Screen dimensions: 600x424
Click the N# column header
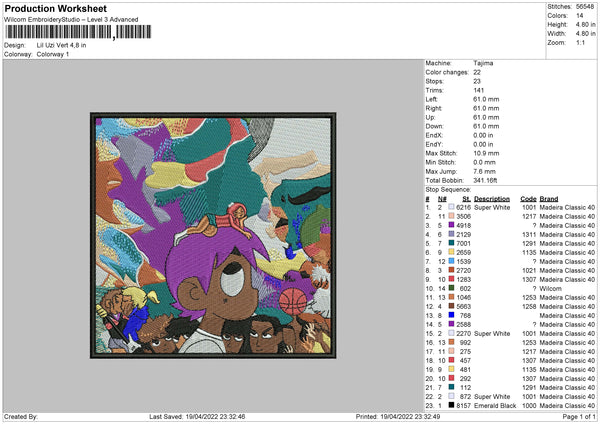point(442,199)
